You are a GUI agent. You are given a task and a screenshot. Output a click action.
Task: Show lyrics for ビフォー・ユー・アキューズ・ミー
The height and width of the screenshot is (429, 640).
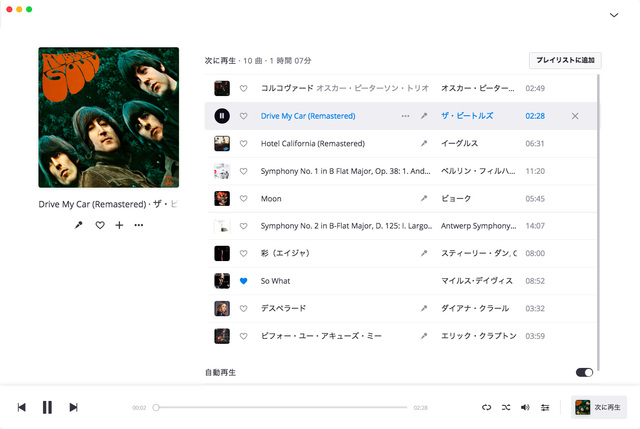pos(424,336)
